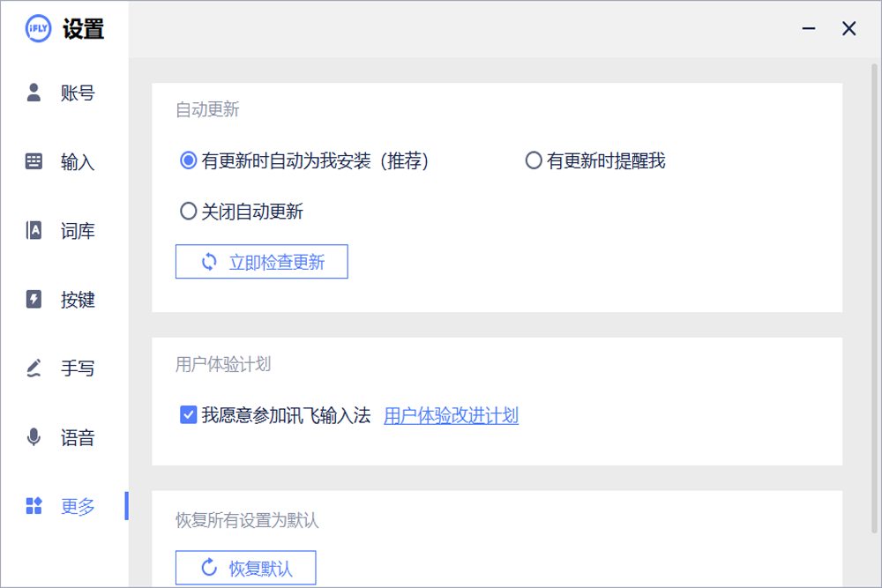
Task: Switch to the 词库 tab label
Action: click(78, 231)
